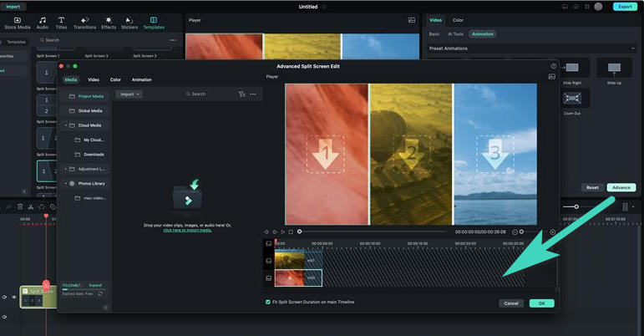Screen dimensions: 644x336
Task: Click delete trash icon in main timeline toolbar
Action: (x=20, y=207)
